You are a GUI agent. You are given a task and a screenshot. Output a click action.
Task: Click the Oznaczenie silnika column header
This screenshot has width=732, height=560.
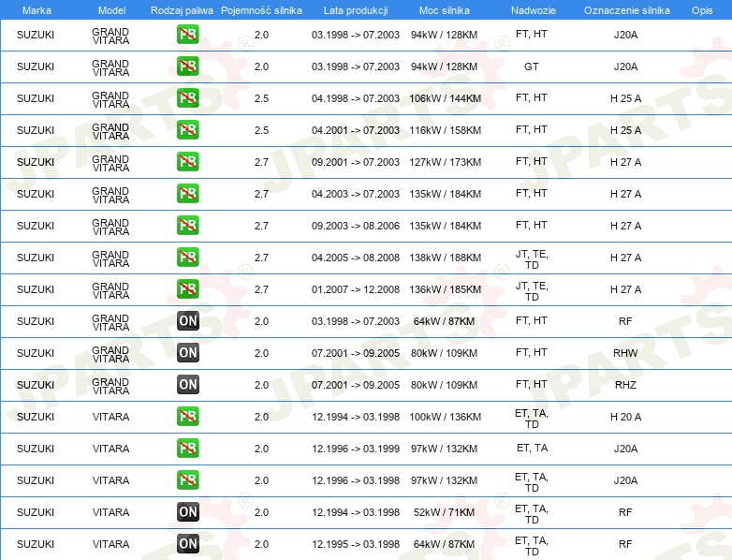click(627, 10)
